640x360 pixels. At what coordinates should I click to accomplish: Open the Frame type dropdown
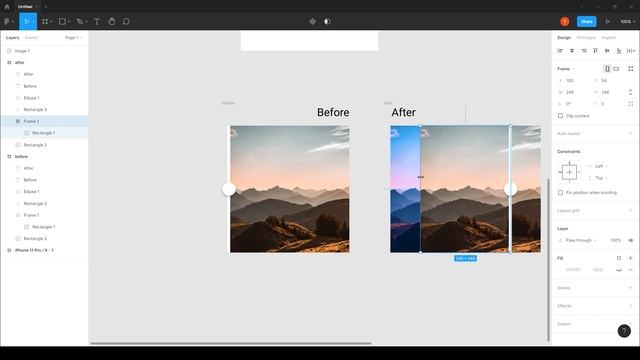[566, 69]
